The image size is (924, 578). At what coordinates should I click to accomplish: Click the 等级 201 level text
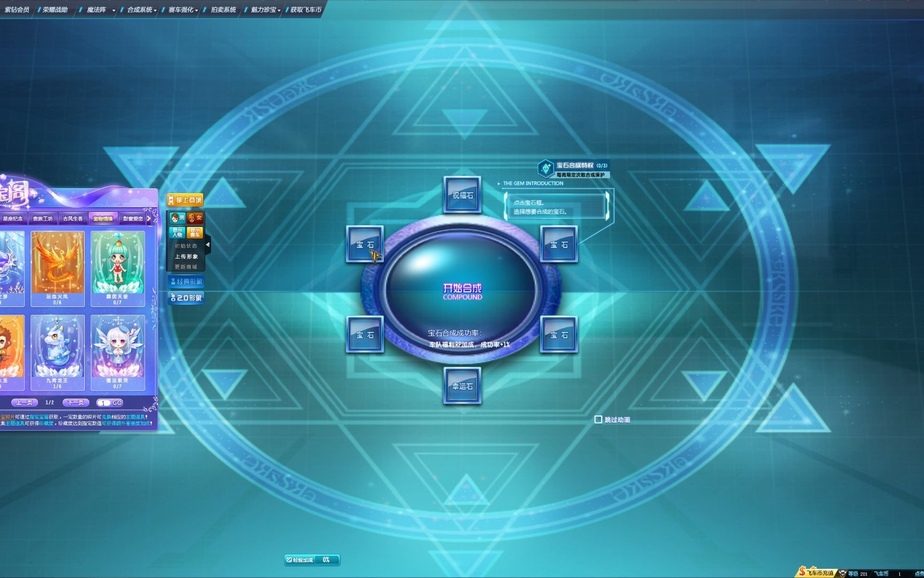click(859, 574)
